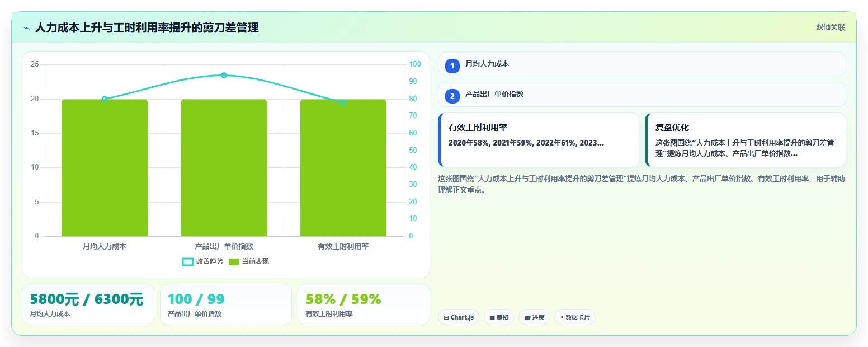Screen dimensions: 868x347
Task: Click the line point above 有效工时利用率 bar
Action: pyautogui.click(x=343, y=102)
